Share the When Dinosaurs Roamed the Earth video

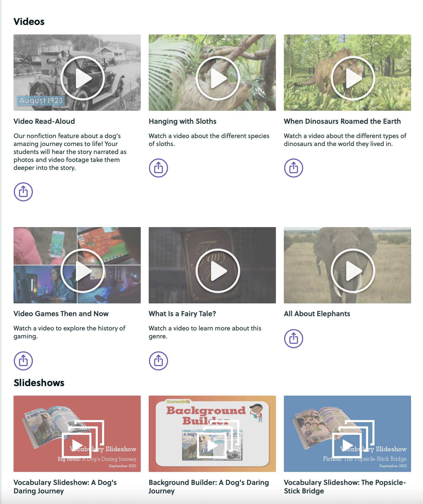[294, 168]
